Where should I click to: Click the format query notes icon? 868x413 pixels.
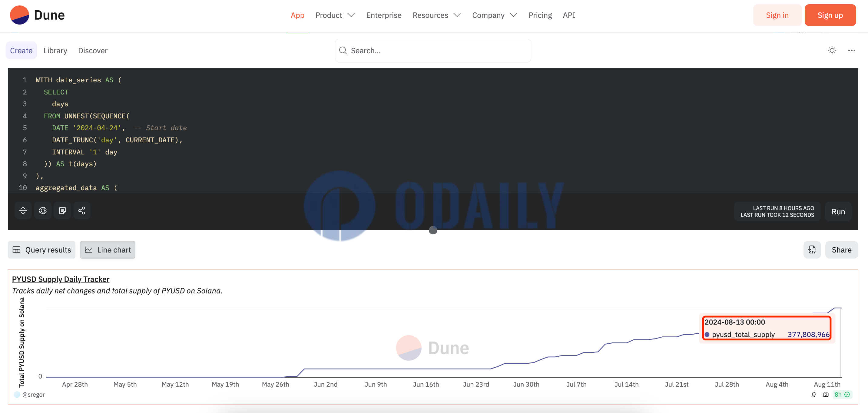62,210
